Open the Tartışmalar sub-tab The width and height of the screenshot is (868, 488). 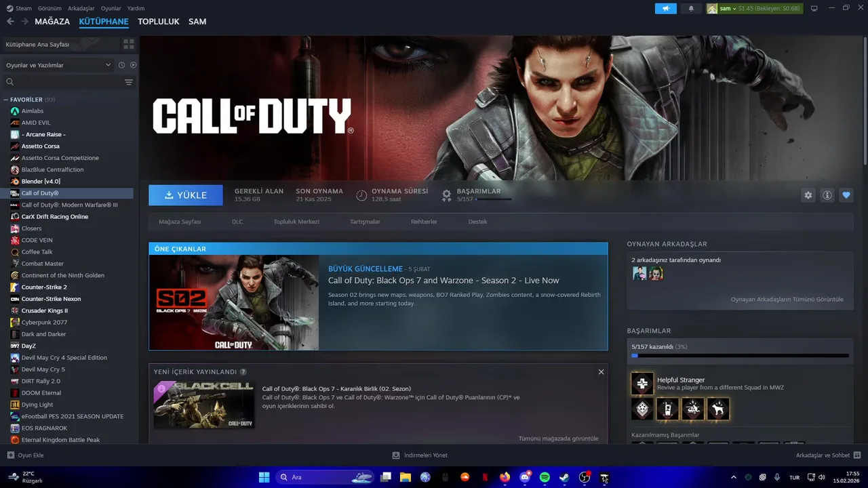(365, 222)
